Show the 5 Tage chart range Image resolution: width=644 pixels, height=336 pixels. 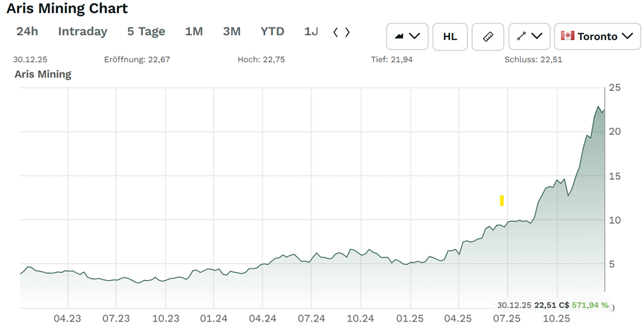tap(146, 32)
